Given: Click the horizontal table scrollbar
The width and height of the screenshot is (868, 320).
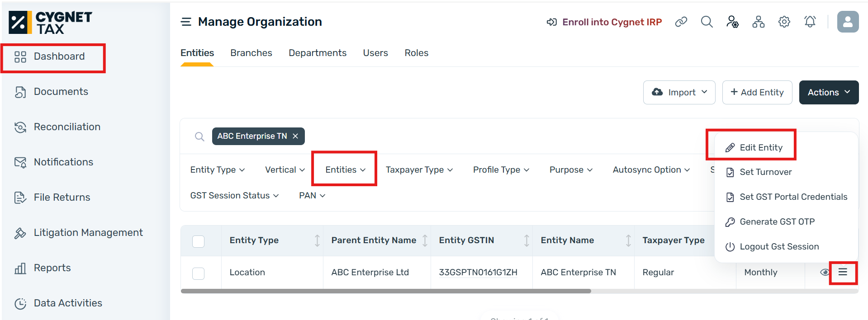Looking at the screenshot, I should (x=385, y=291).
